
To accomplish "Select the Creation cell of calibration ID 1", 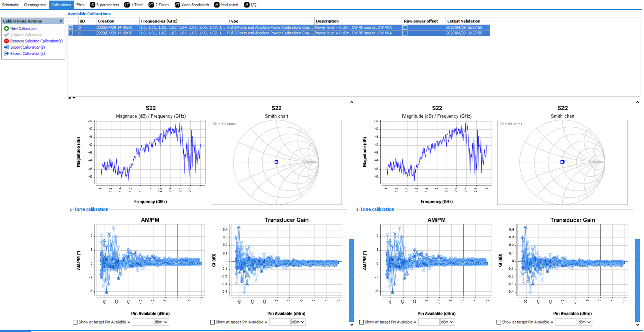I will coord(118,33).
